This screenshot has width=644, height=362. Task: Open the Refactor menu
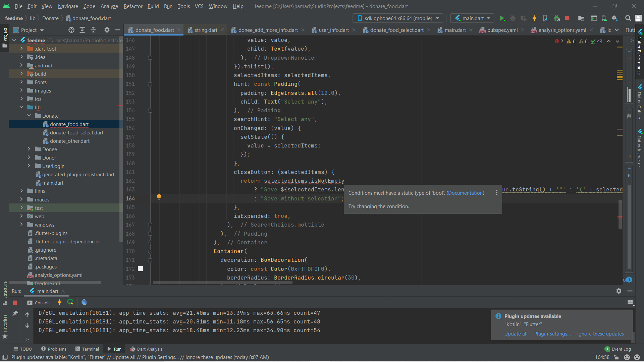pos(133,6)
